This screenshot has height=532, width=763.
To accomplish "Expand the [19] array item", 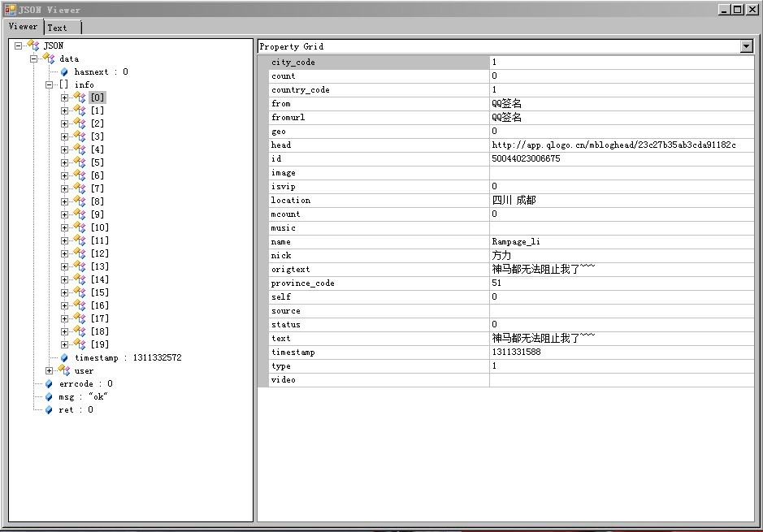I will 65,344.
